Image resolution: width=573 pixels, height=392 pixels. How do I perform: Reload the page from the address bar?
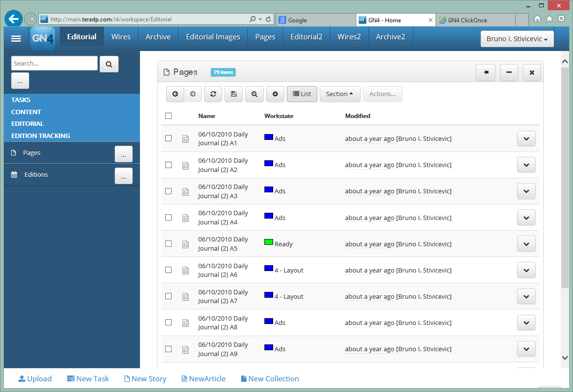click(268, 19)
